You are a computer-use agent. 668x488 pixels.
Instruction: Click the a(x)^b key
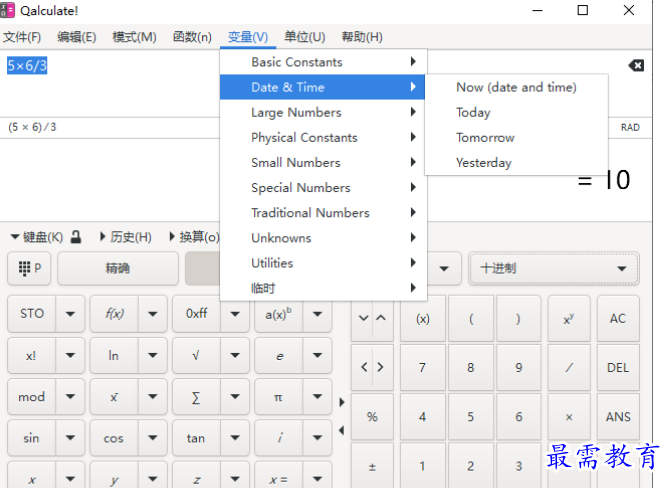point(278,314)
